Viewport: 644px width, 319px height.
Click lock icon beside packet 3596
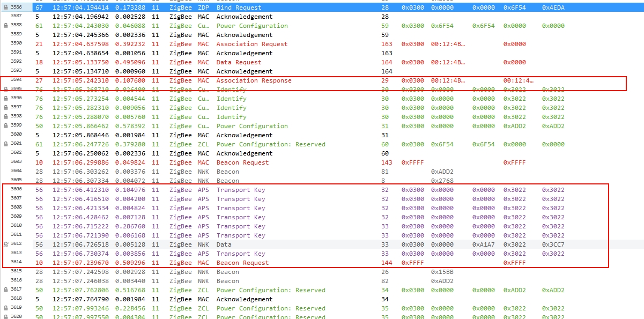coord(5,99)
